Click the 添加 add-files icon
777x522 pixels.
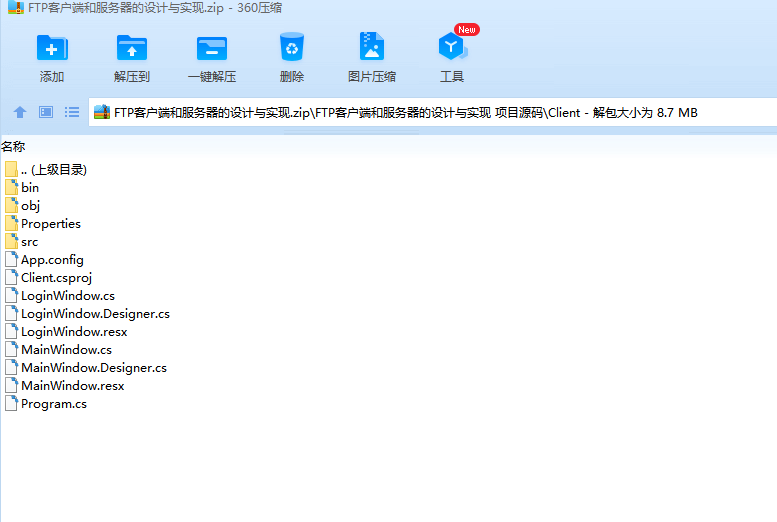[x=52, y=48]
